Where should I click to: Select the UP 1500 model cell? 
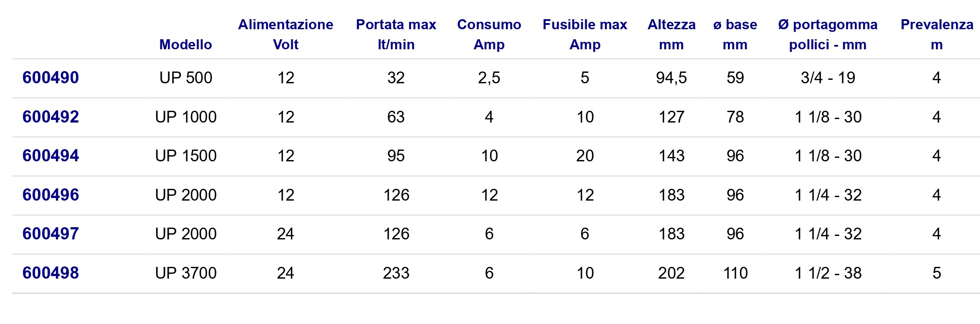pos(186,156)
